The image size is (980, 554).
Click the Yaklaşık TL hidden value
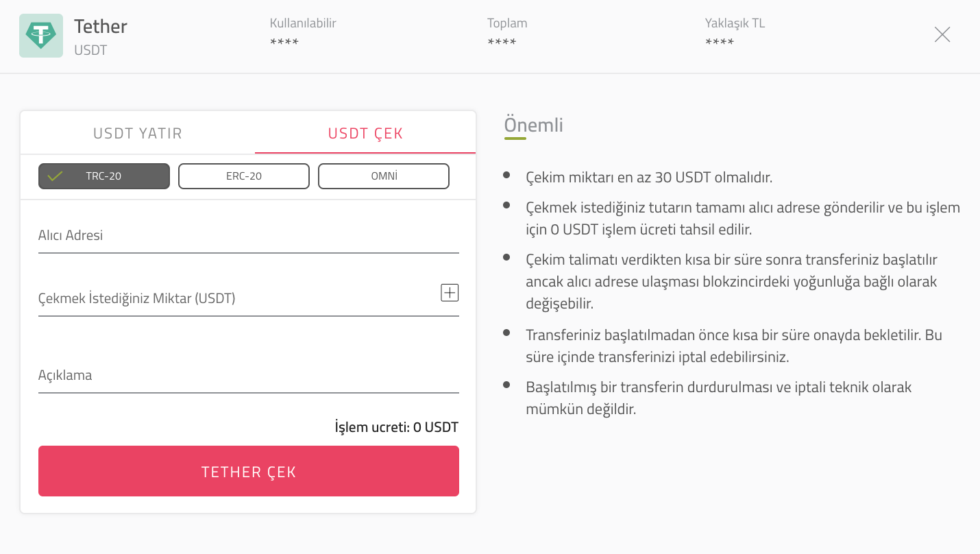click(720, 43)
